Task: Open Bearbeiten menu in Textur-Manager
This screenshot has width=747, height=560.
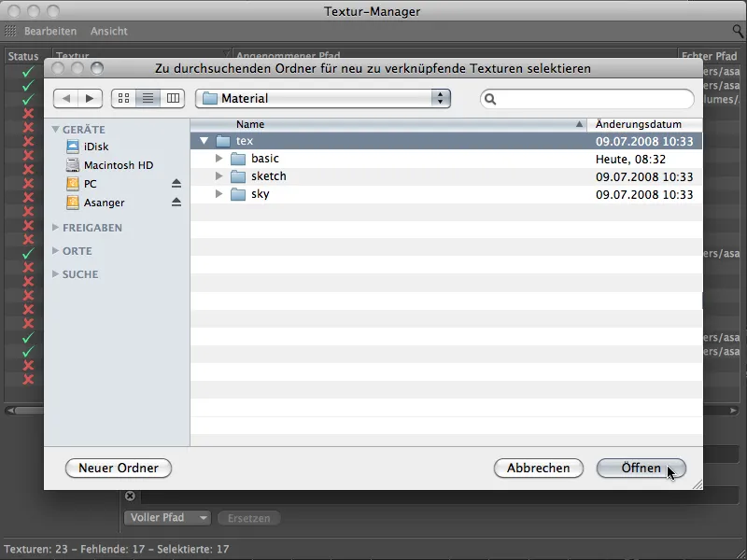Action: pos(50,31)
